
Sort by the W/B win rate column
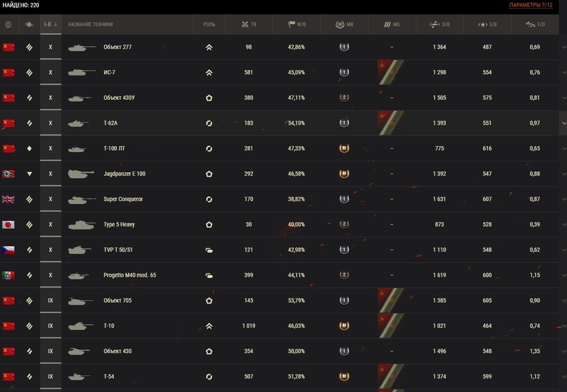[297, 25]
